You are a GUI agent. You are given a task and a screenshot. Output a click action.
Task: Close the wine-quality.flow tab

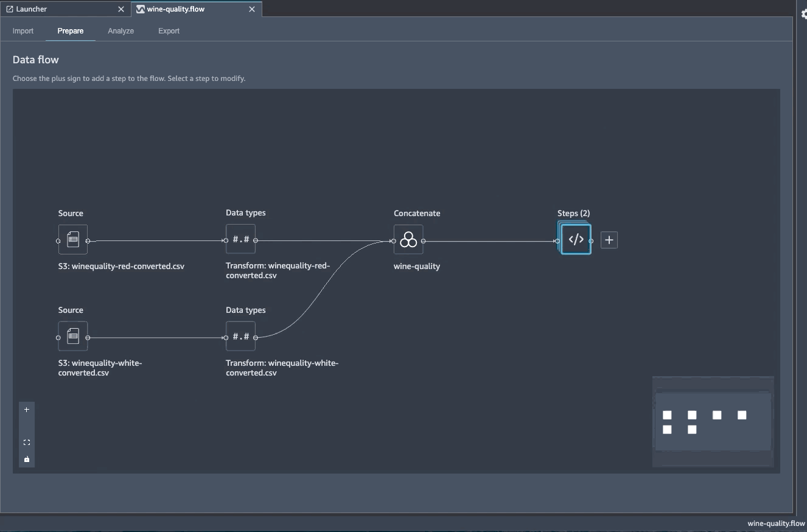click(252, 9)
